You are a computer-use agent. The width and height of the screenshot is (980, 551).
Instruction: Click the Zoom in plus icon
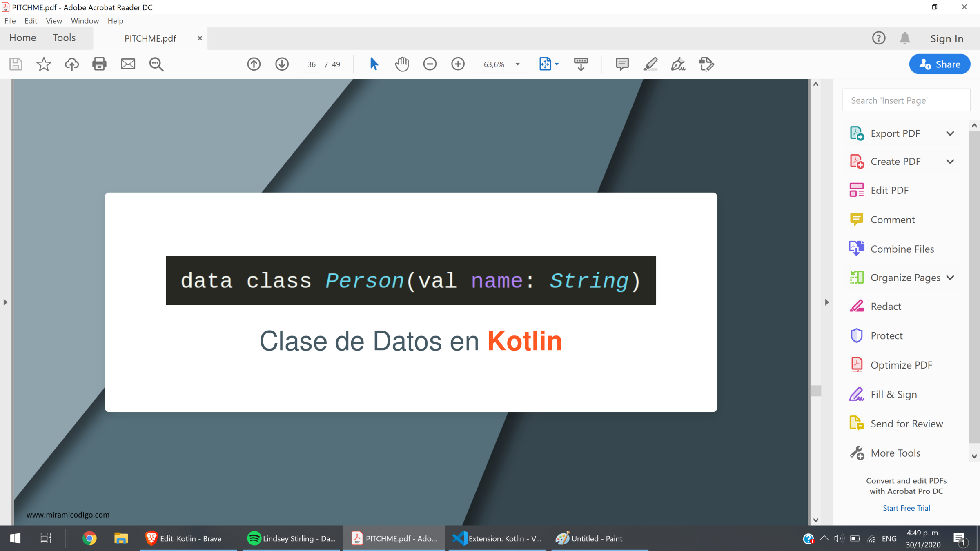[458, 64]
